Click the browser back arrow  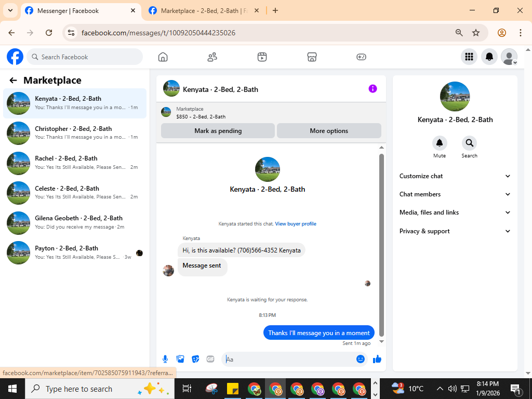(11, 33)
